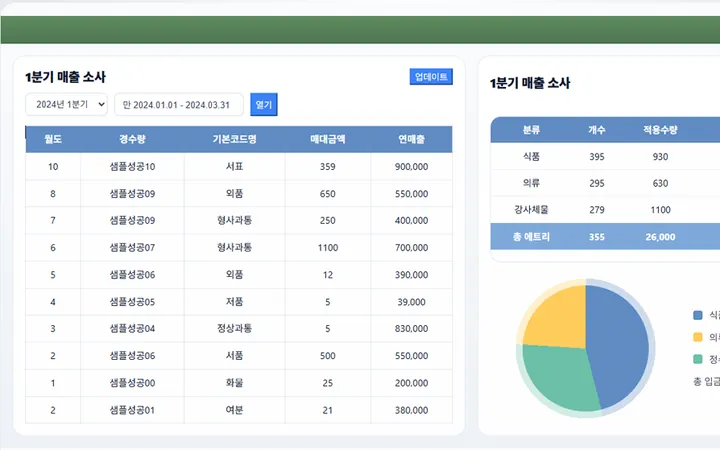Click the 개수 header in the summary table
The width and height of the screenshot is (720, 450).
(596, 130)
